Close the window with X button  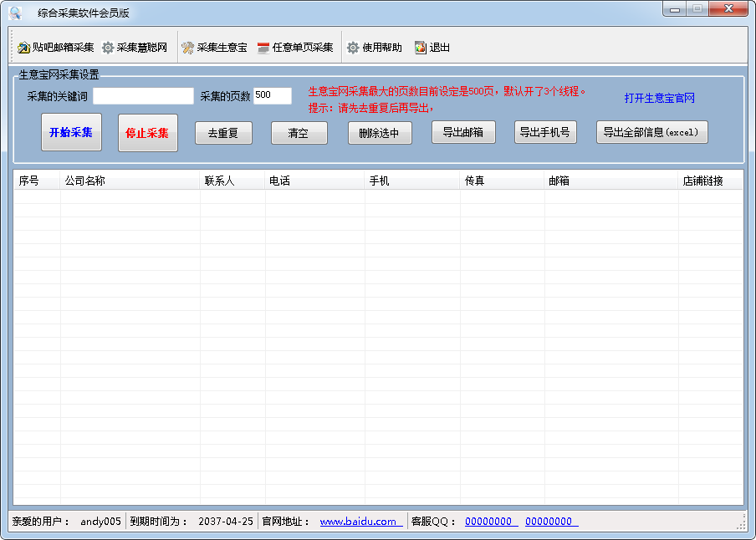[728, 9]
